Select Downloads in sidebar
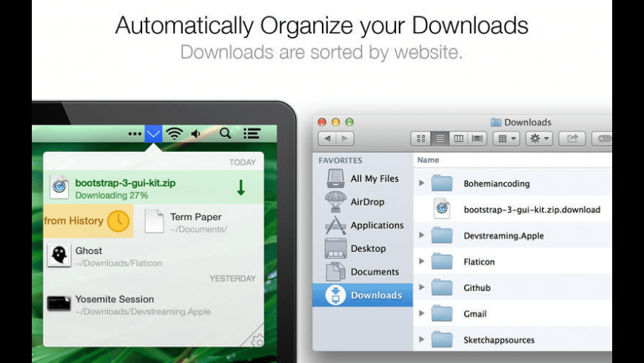The height and width of the screenshot is (363, 644). click(363, 295)
